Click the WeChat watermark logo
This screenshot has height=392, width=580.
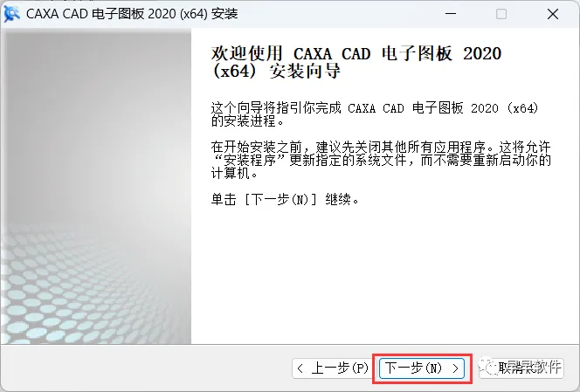(488, 366)
